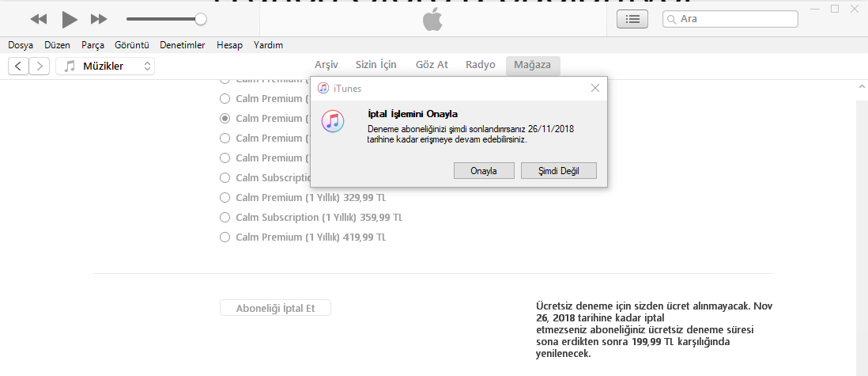Select the Calm Premium (1 Yıllık) 329,99 TL option
This screenshot has height=376, width=868.
point(225,197)
